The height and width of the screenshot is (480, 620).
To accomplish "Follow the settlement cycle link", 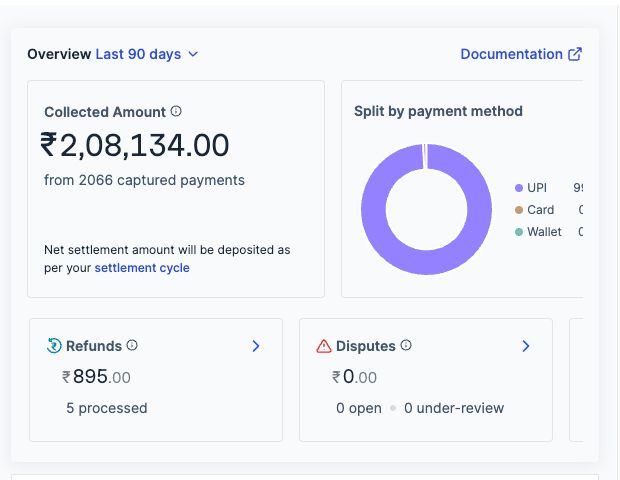I will tap(141, 268).
